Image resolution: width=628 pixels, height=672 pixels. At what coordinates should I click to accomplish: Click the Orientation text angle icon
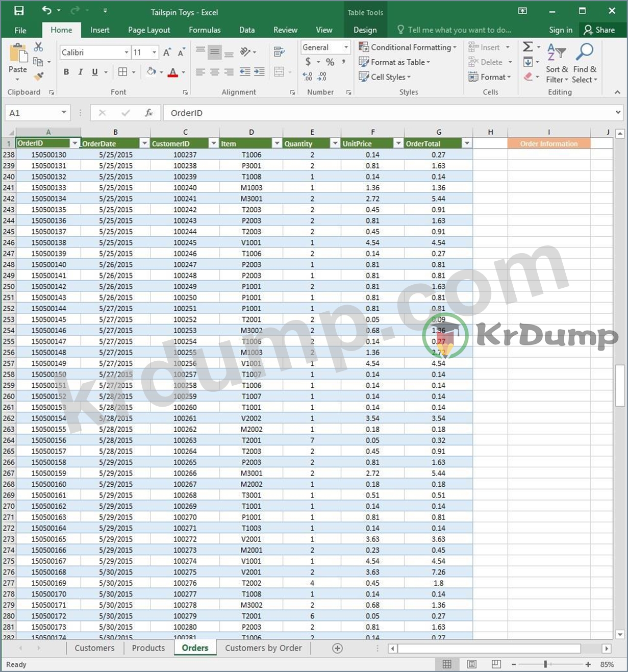coord(245,52)
